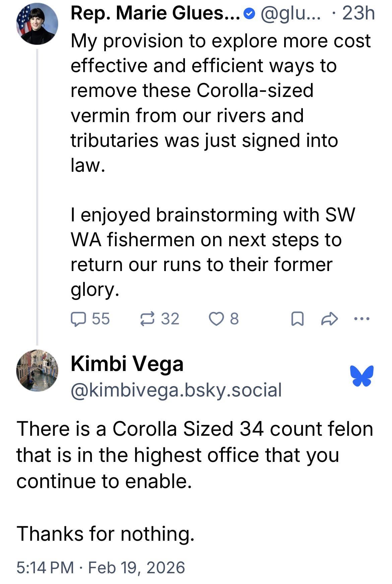The height and width of the screenshot is (584, 392).
Task: Like the post with the heart icon
Action: pyautogui.click(x=216, y=319)
